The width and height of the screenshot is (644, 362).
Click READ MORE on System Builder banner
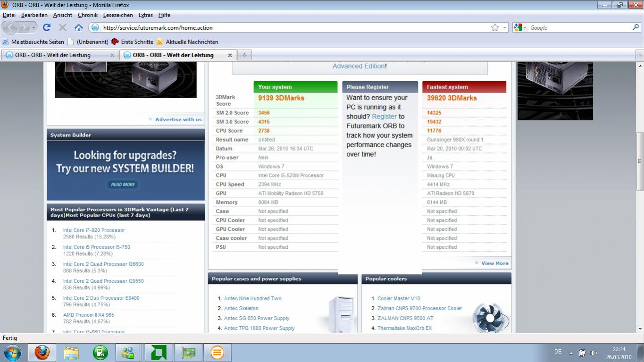point(123,185)
